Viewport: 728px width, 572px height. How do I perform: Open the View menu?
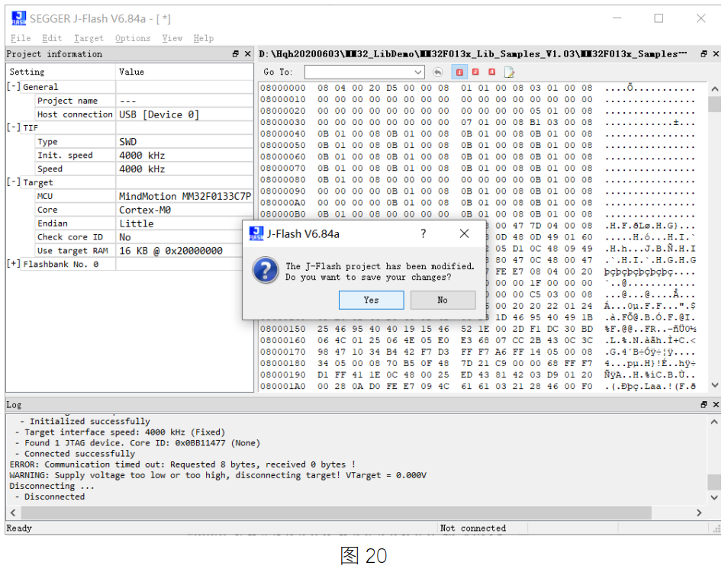[172, 38]
